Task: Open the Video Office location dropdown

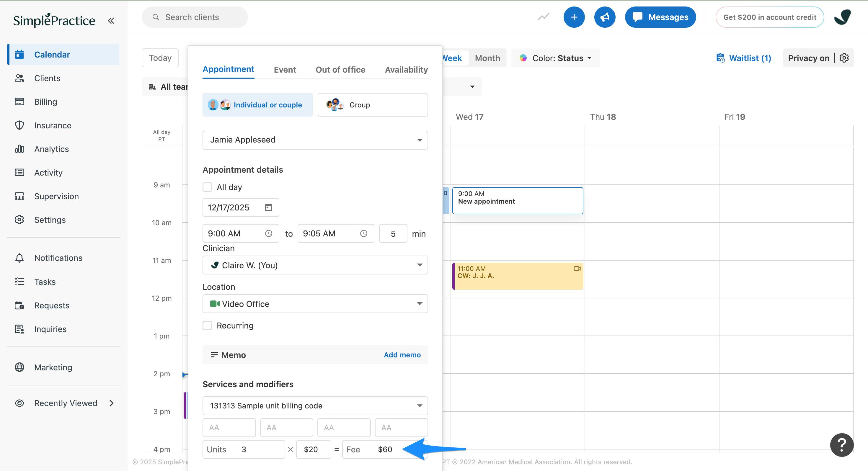Action: point(315,304)
